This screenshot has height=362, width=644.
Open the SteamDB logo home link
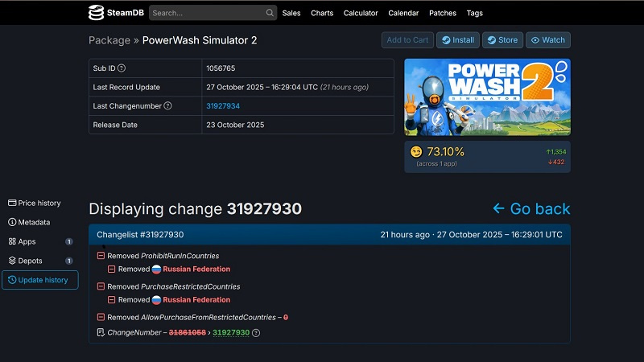tap(116, 13)
